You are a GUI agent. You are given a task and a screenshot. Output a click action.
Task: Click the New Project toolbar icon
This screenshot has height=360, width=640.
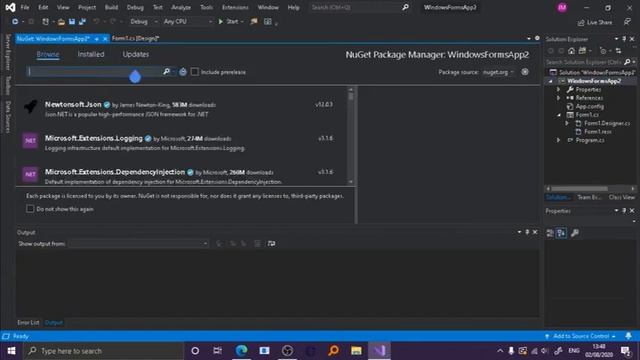tap(45, 22)
